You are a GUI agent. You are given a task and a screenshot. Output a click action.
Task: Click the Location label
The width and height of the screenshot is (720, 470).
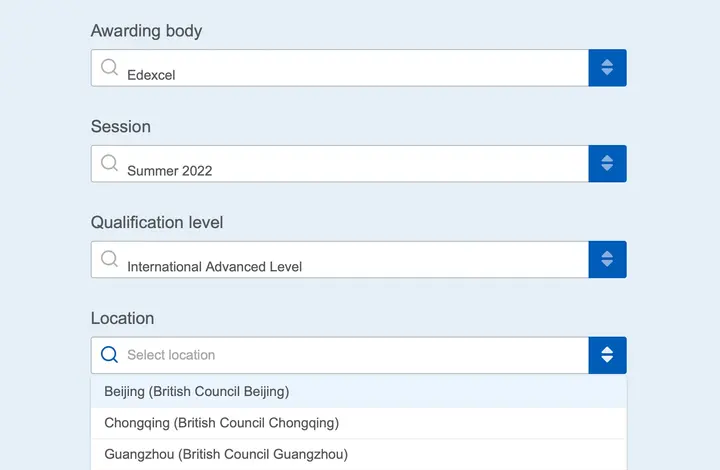[122, 318]
